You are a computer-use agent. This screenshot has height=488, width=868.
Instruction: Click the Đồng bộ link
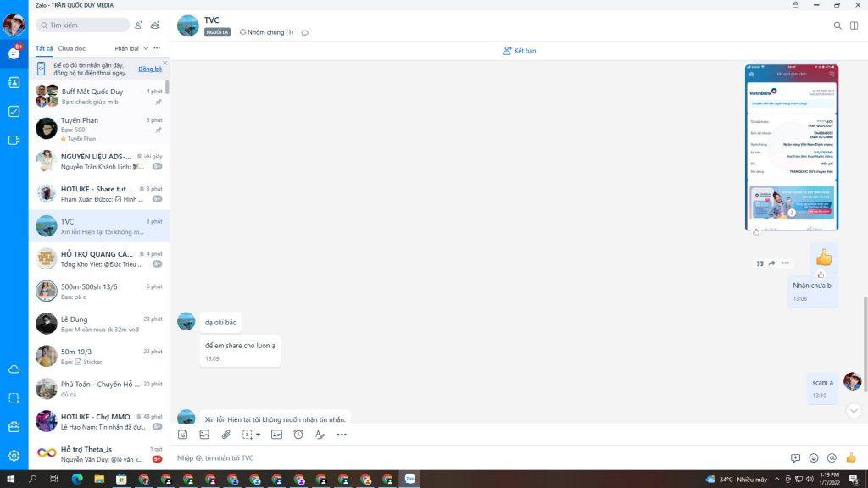tap(149, 69)
